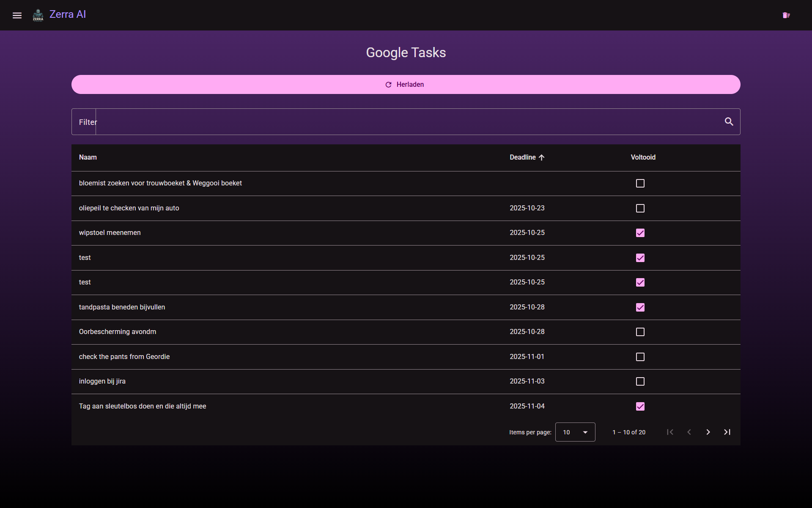Click Tag aan sleutelbos doen task name

143,406
